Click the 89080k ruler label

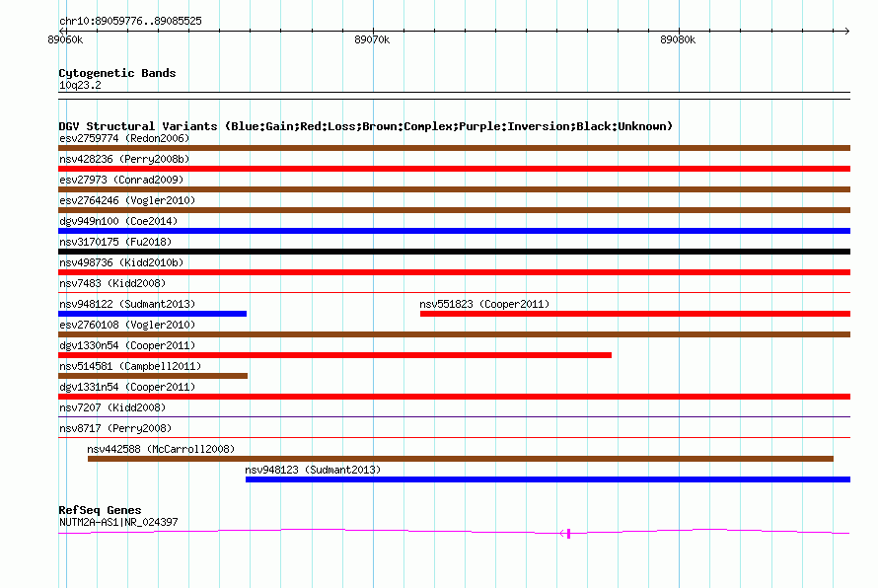coord(678,39)
